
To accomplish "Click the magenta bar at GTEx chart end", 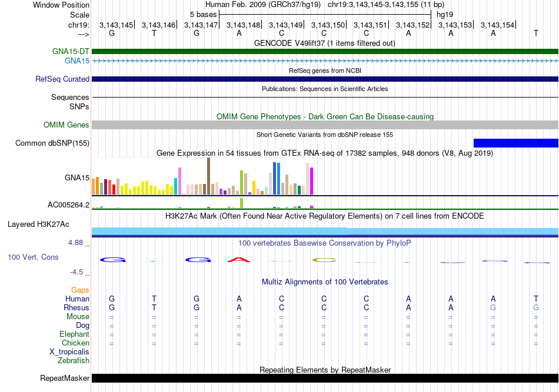I will [312, 181].
